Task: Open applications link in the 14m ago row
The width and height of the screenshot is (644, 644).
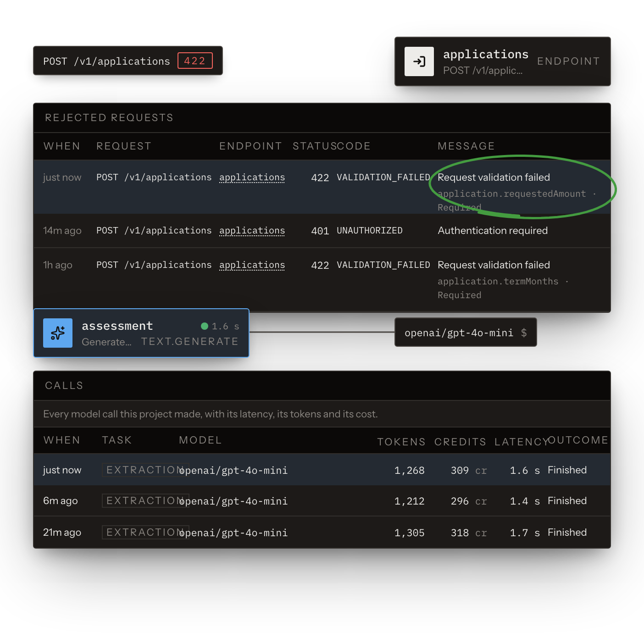Action: click(x=252, y=231)
